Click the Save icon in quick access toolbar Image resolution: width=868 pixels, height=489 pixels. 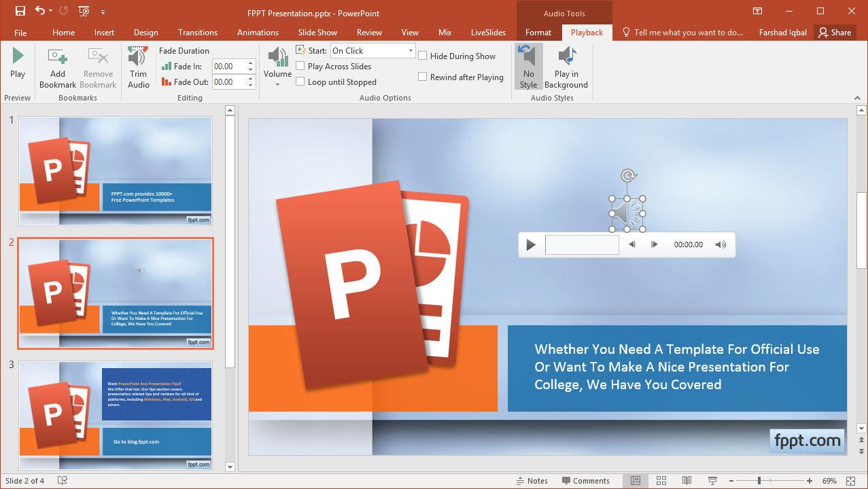click(x=20, y=11)
